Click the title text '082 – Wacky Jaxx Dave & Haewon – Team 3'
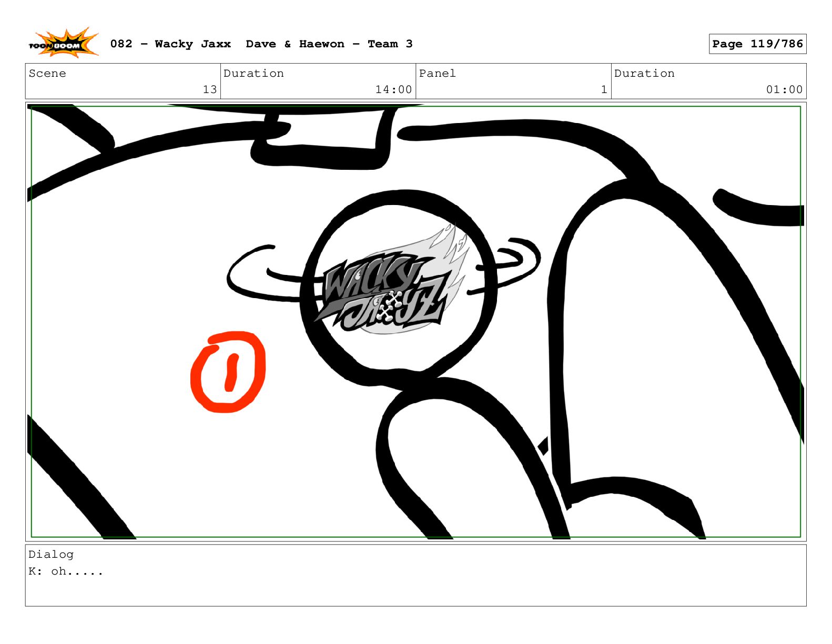The width and height of the screenshot is (832, 644). point(261,44)
